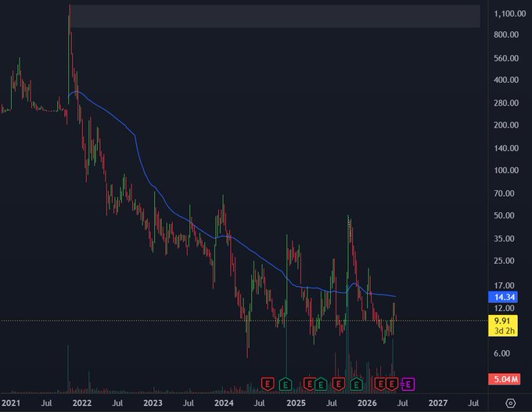This screenshot has width=532, height=412.
Task: Click the Jul label following 2027
Action: pyautogui.click(x=473, y=403)
